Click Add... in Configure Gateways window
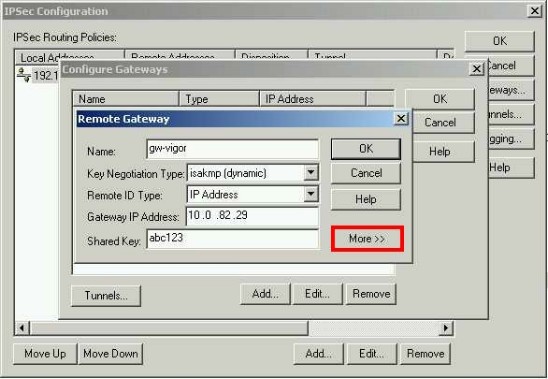The image size is (548, 379). 265,294
